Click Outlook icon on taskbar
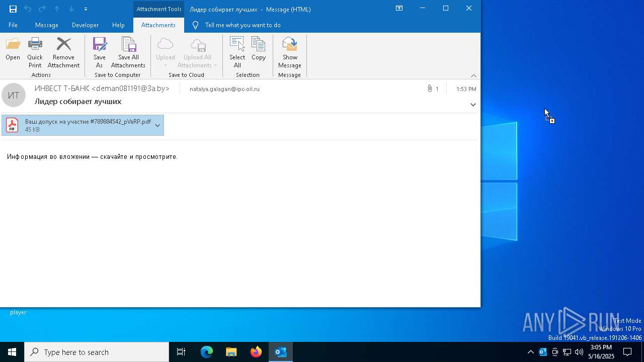The width and height of the screenshot is (644, 362). 281,352
